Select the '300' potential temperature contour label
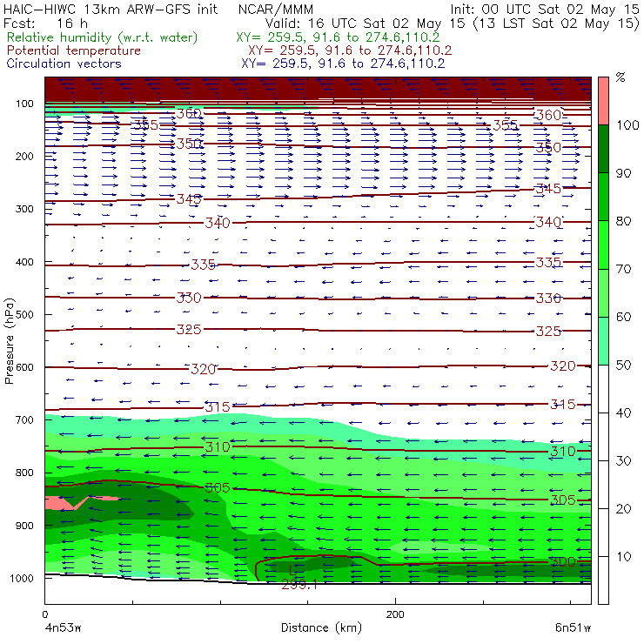This screenshot has width=644, height=644. click(563, 562)
